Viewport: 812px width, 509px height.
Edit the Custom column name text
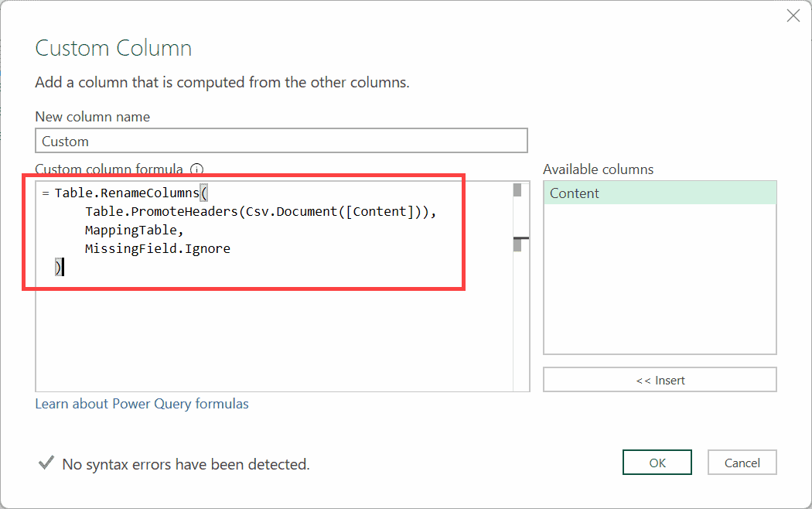(67, 141)
